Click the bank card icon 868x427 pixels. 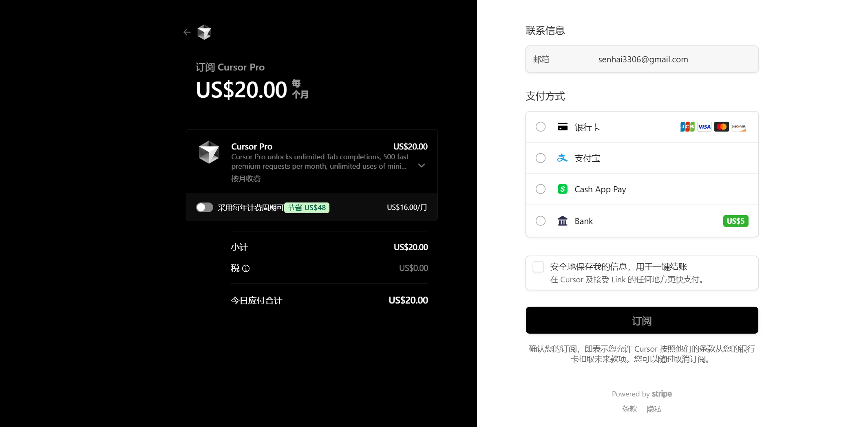[563, 127]
